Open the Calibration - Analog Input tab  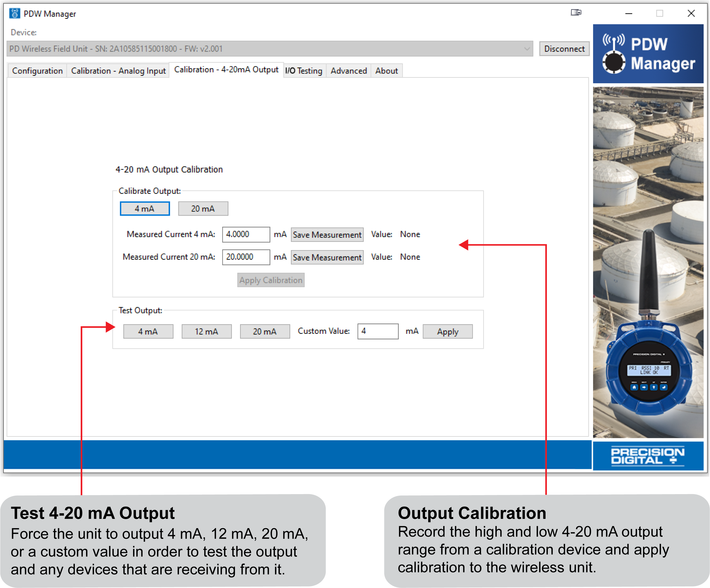coord(118,71)
